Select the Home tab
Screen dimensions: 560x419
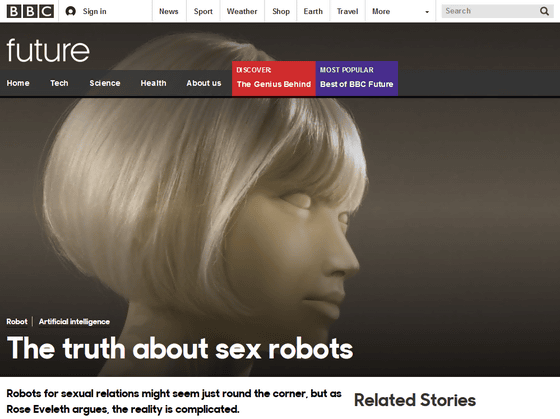18,83
